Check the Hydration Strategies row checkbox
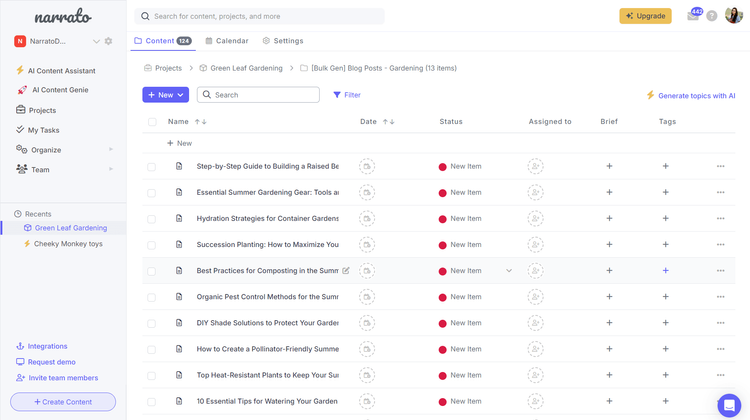 point(152,219)
